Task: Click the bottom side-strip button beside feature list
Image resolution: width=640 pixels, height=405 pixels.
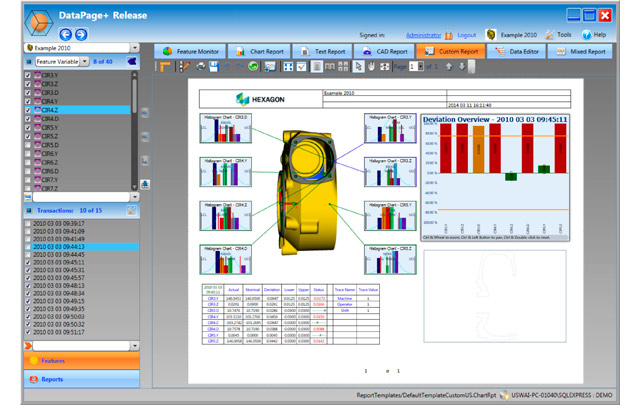Action: (x=145, y=185)
